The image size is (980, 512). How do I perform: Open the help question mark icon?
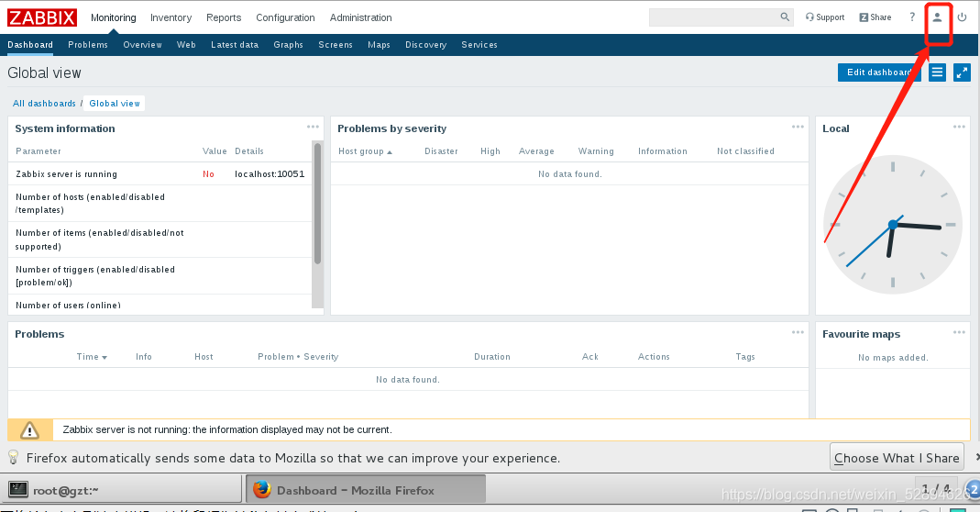click(912, 17)
